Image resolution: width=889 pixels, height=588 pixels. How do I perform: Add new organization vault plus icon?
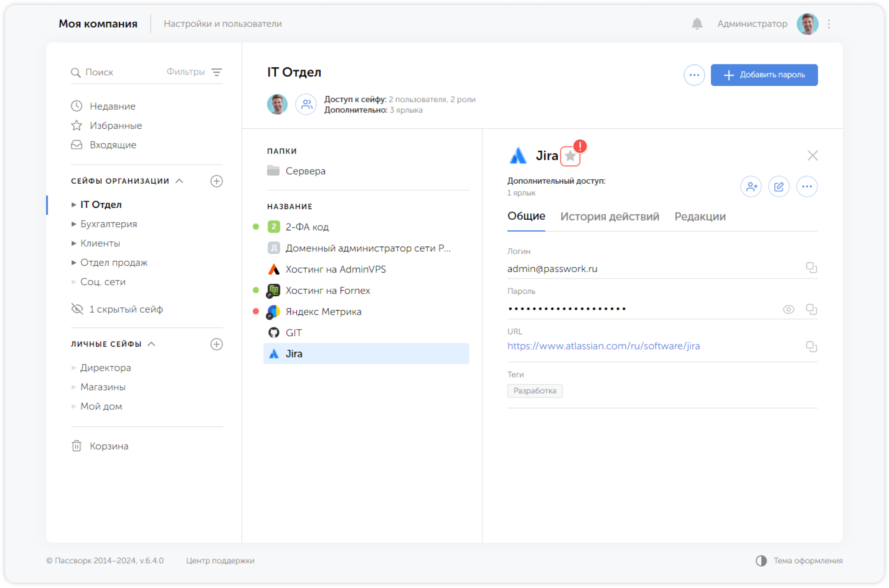tap(216, 181)
